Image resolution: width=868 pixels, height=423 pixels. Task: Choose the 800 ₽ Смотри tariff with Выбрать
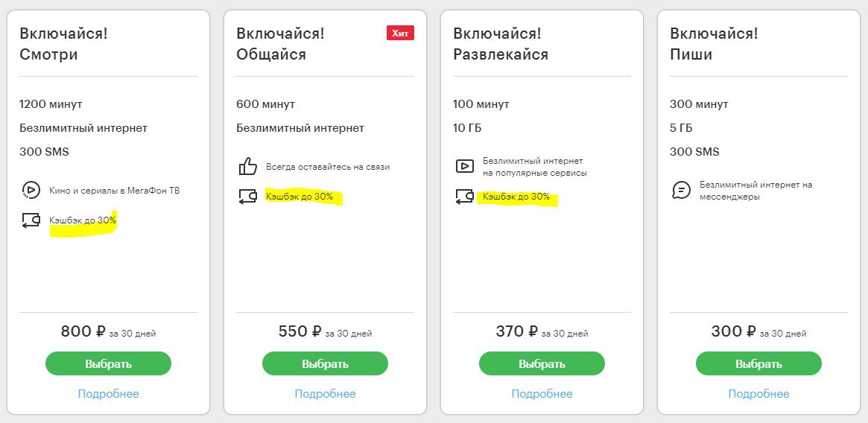pyautogui.click(x=109, y=363)
